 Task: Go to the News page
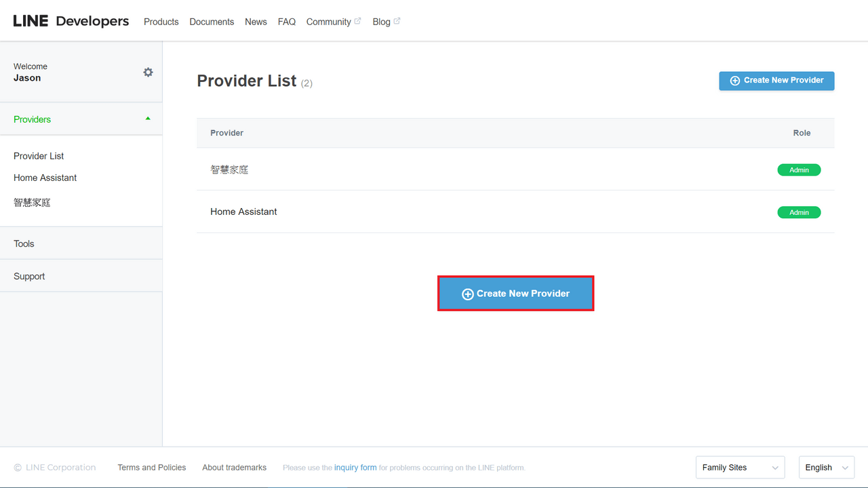tap(256, 22)
